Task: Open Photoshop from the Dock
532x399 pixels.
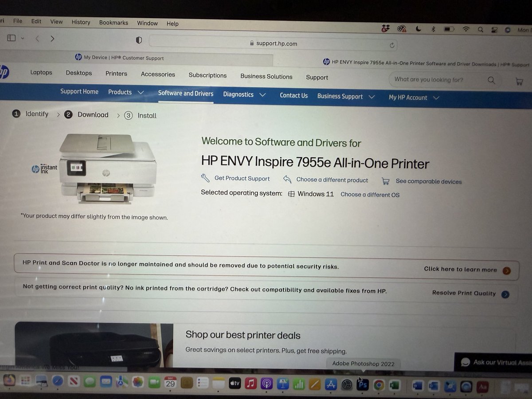Action: point(362,384)
